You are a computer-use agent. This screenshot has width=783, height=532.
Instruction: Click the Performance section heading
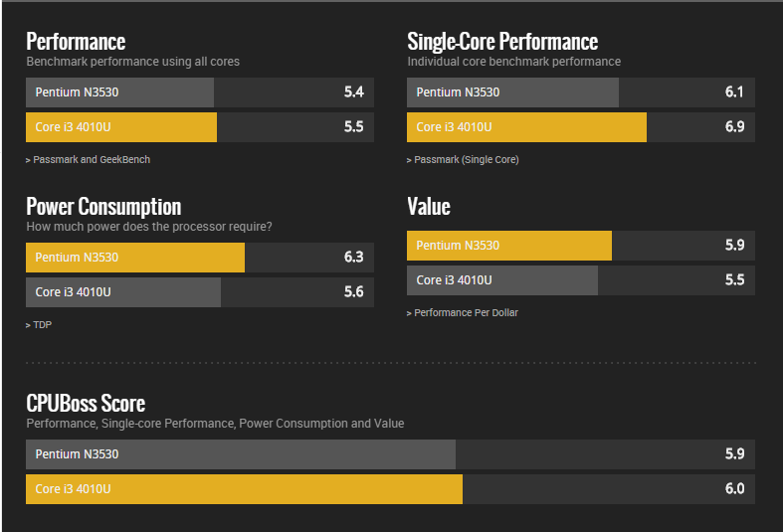click(x=76, y=42)
